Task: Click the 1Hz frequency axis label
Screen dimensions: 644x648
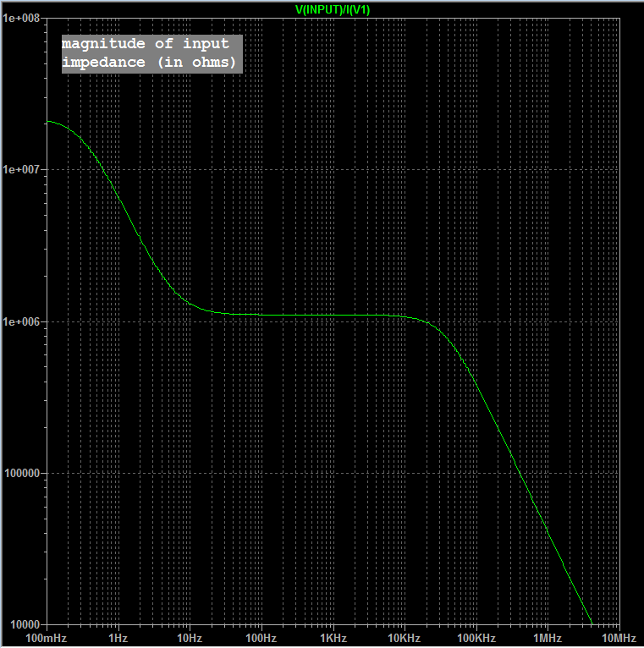Action: [x=118, y=638]
